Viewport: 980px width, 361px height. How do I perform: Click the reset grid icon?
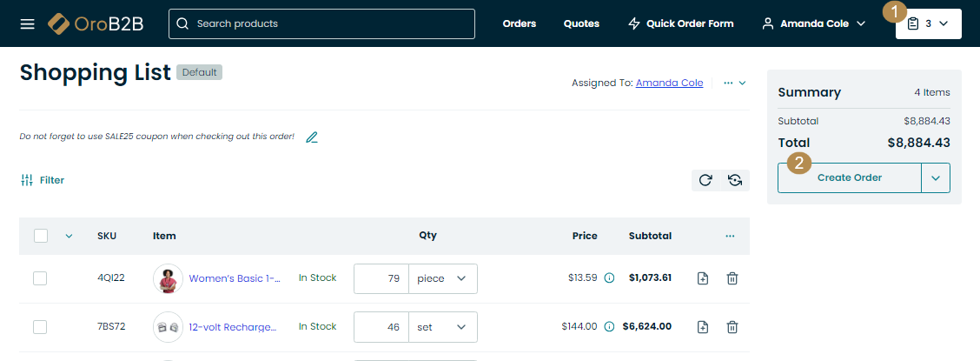coord(735,180)
